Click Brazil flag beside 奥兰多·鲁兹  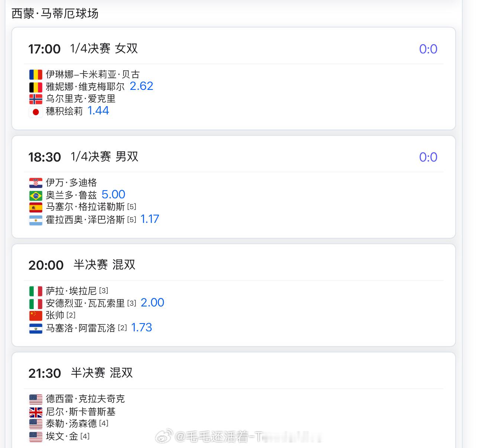[36, 195]
